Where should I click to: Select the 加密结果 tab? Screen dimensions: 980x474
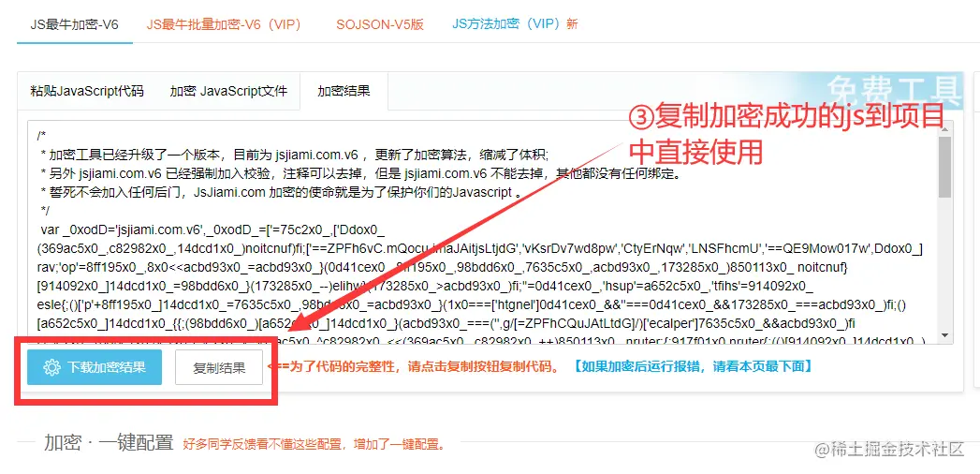tap(344, 91)
